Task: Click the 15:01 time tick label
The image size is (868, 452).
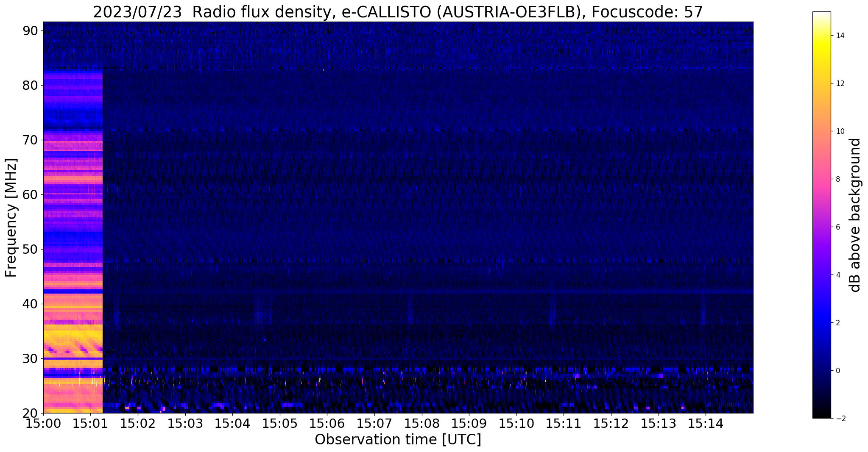Action: coord(90,424)
